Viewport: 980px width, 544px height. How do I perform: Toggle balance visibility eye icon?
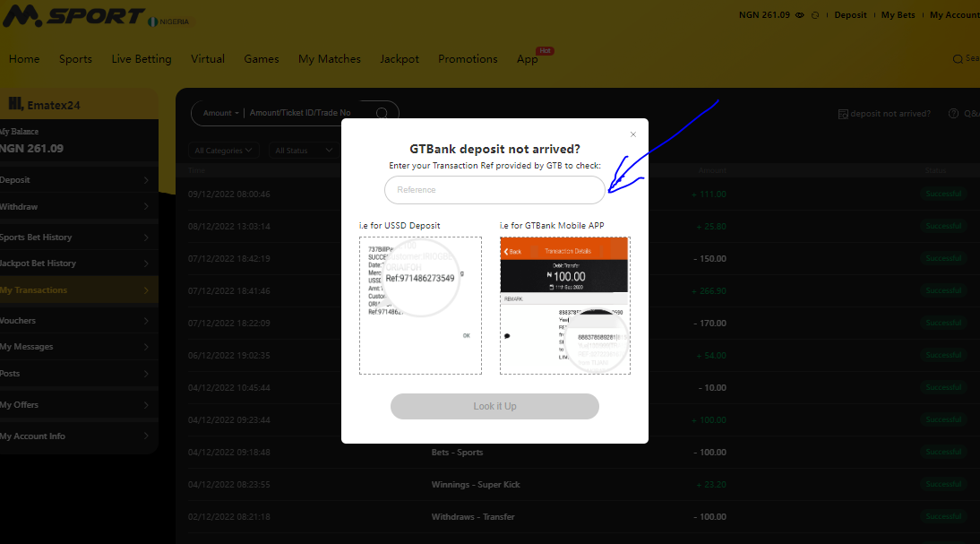800,15
